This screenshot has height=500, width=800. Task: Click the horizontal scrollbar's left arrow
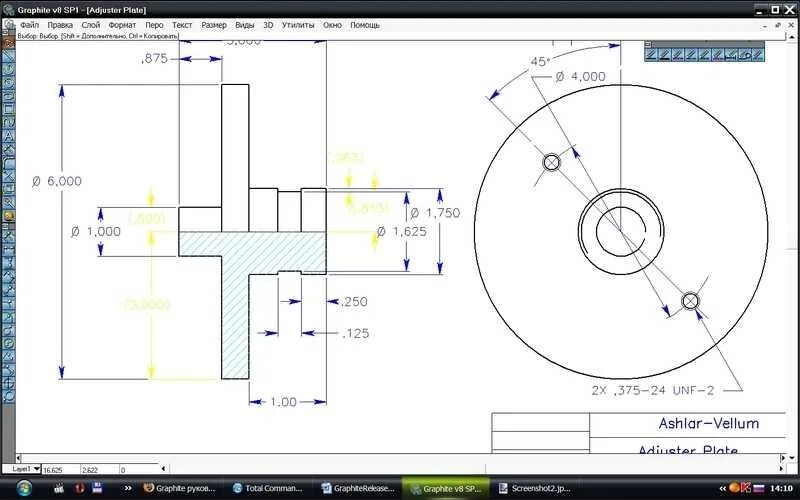[19, 458]
